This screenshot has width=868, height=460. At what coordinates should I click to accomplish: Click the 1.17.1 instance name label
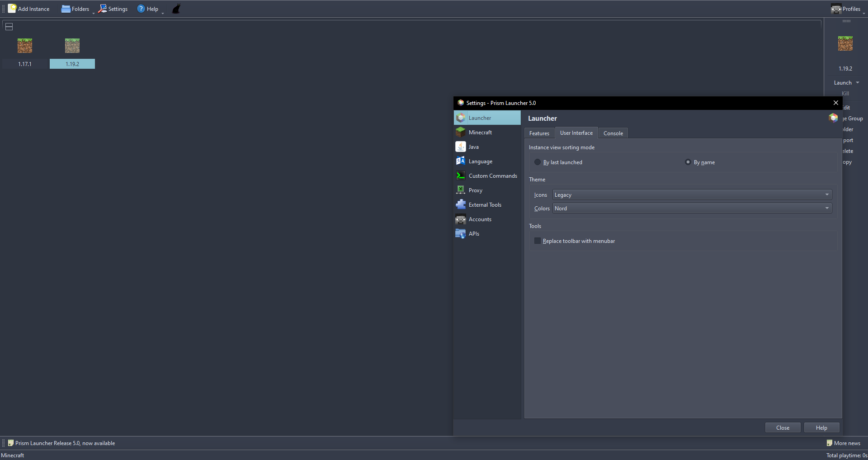pyautogui.click(x=25, y=64)
